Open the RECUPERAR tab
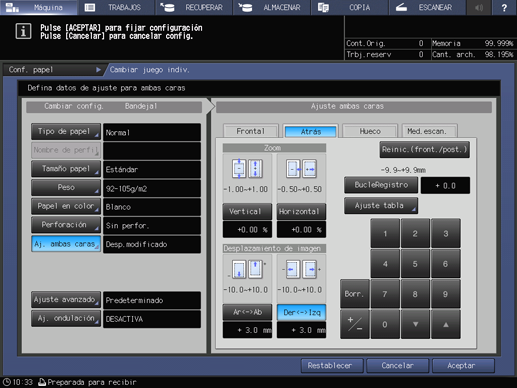The width and height of the screenshot is (517, 388). point(194,7)
